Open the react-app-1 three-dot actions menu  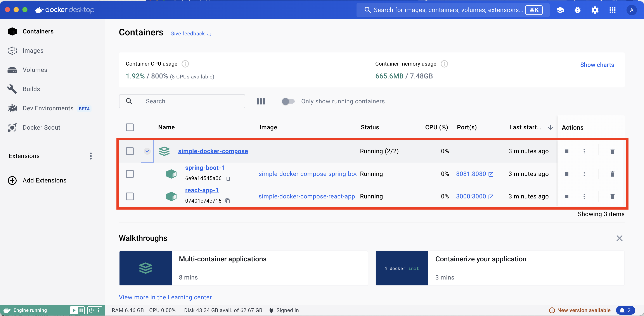click(584, 196)
